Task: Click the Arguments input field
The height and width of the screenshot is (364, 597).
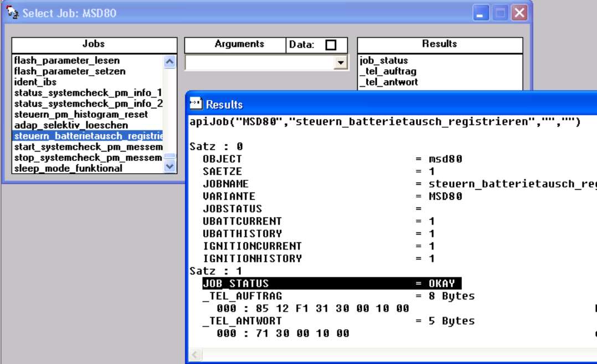Action: (x=260, y=63)
